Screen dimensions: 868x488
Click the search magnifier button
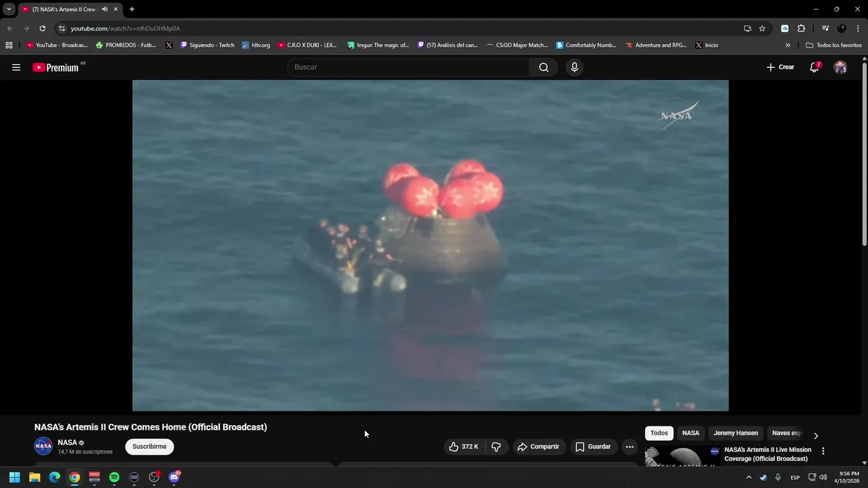(x=544, y=67)
